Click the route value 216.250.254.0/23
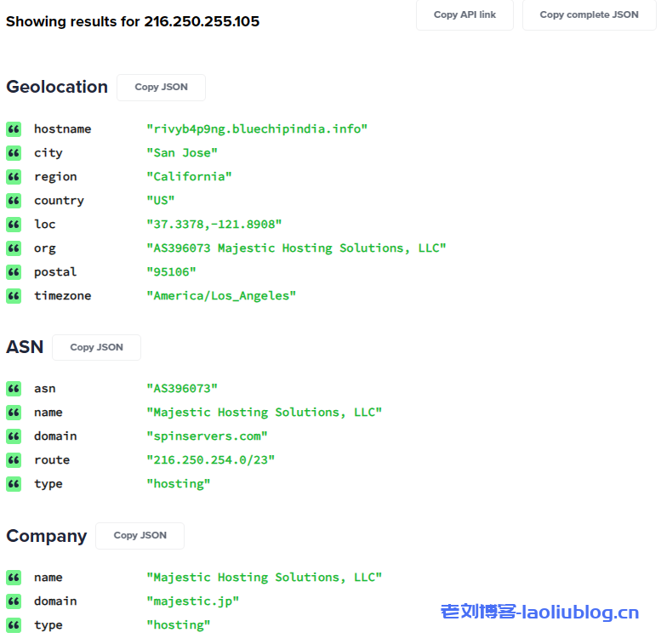 pos(210,460)
